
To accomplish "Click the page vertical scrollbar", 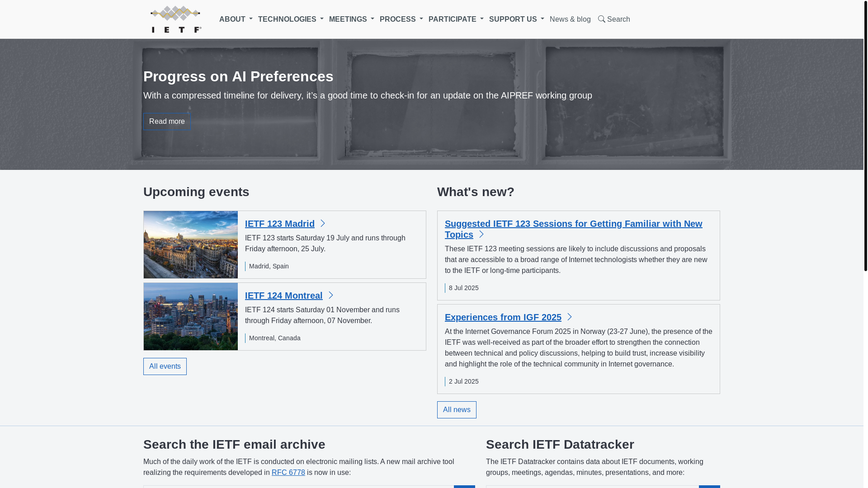I will [866, 136].
